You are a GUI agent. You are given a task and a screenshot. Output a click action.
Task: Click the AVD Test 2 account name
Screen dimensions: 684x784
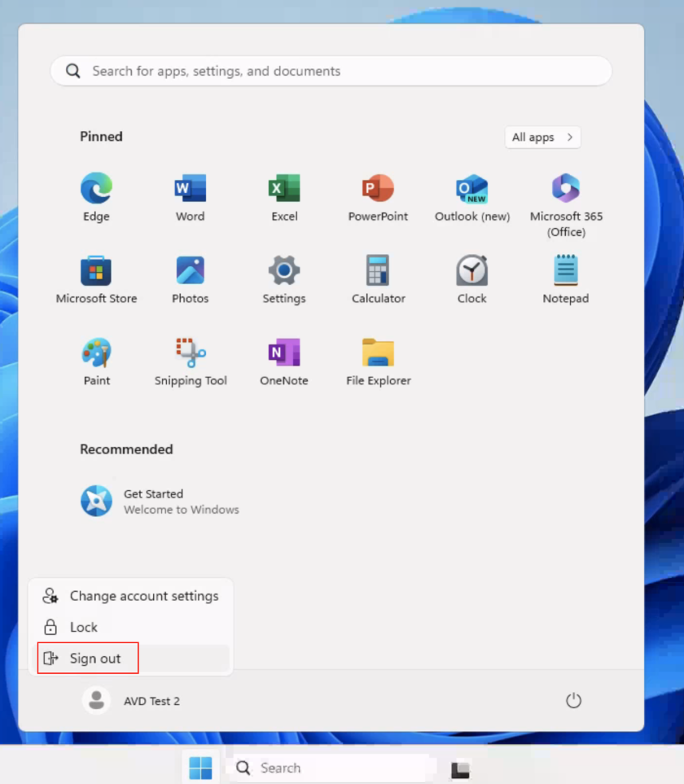click(152, 701)
